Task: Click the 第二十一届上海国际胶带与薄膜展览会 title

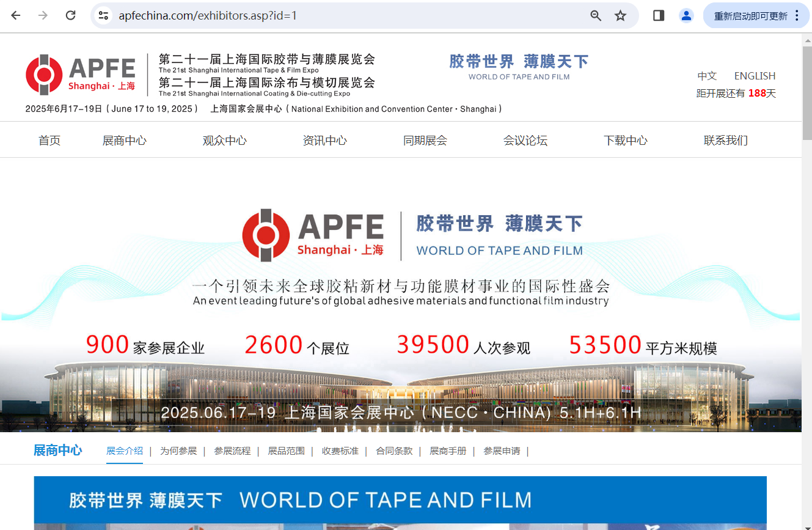Action: (x=267, y=59)
